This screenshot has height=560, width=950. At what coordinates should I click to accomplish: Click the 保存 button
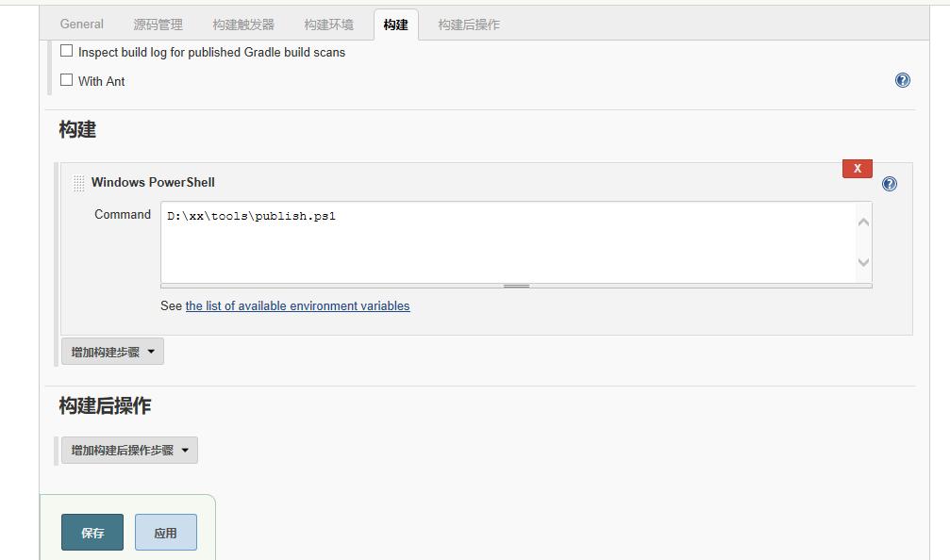click(x=92, y=533)
